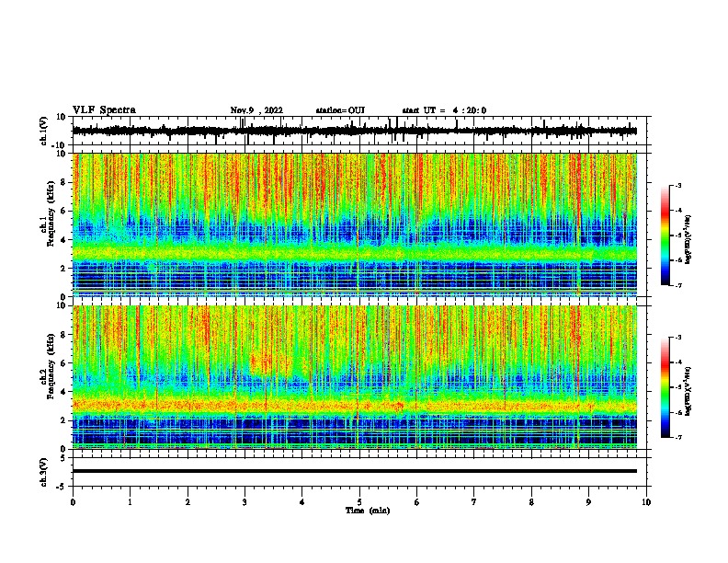Viewport: 728px width, 563px height.
Task: Click time-axis tick label "7"
Action: click(x=474, y=502)
